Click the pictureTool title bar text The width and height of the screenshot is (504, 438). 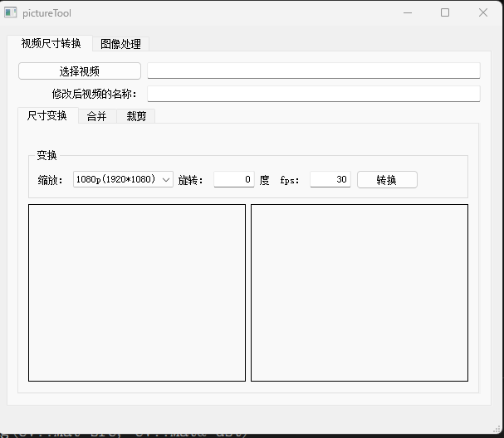pos(47,13)
